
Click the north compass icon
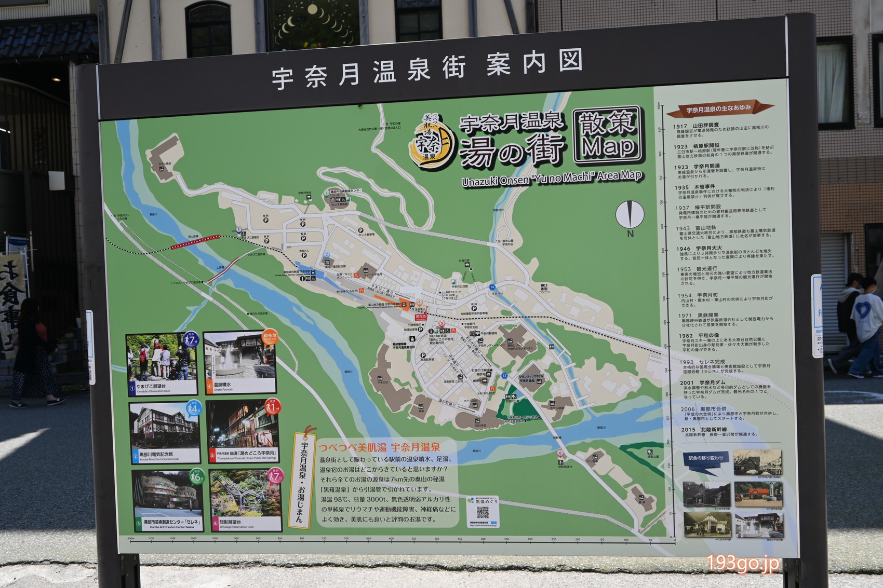[x=630, y=214]
